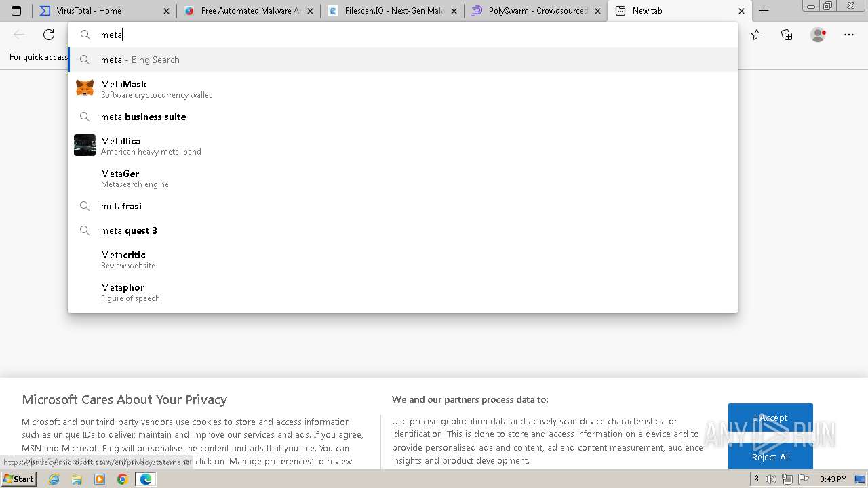868x488 pixels.
Task: Select the New tab tab
Action: (x=679, y=11)
